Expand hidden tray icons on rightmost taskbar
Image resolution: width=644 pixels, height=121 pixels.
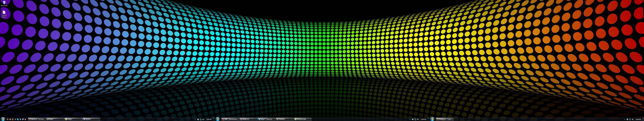pos(625,120)
